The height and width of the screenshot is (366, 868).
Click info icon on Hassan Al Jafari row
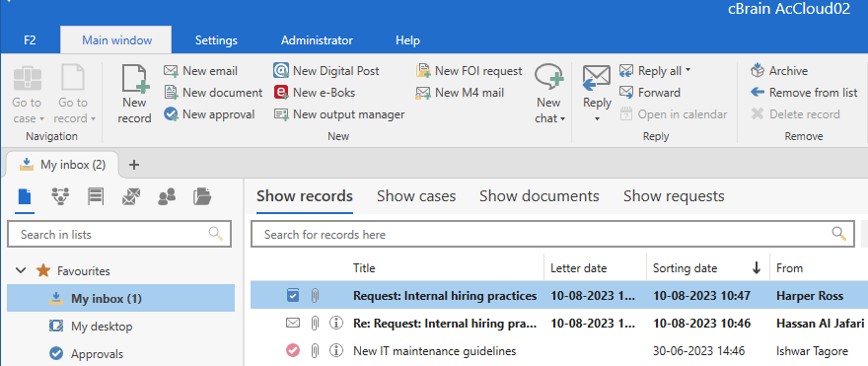pyautogui.click(x=335, y=323)
